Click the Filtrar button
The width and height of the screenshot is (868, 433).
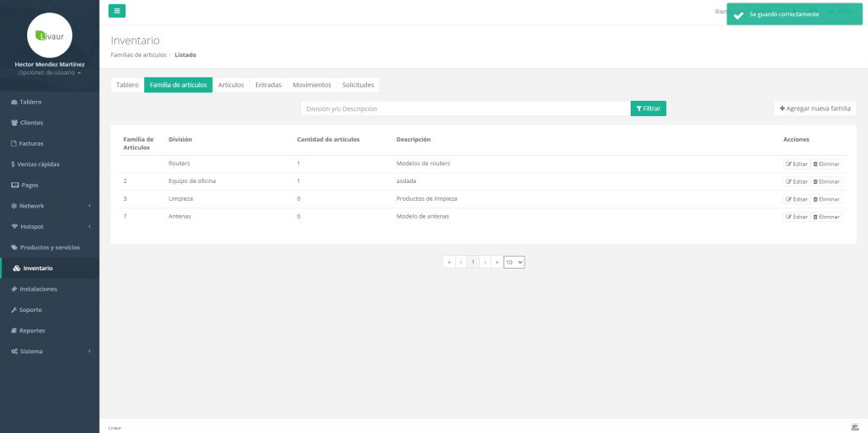[x=648, y=108]
